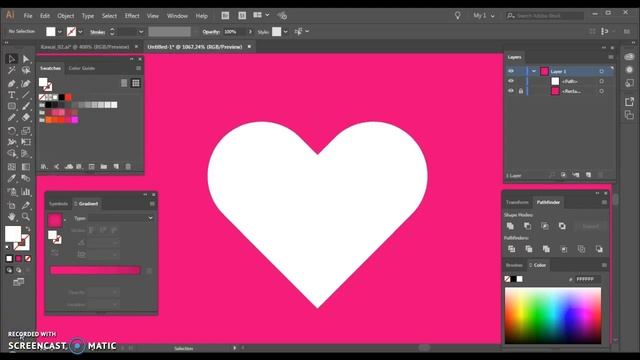Set toolbar paint mode to None

coord(28,258)
